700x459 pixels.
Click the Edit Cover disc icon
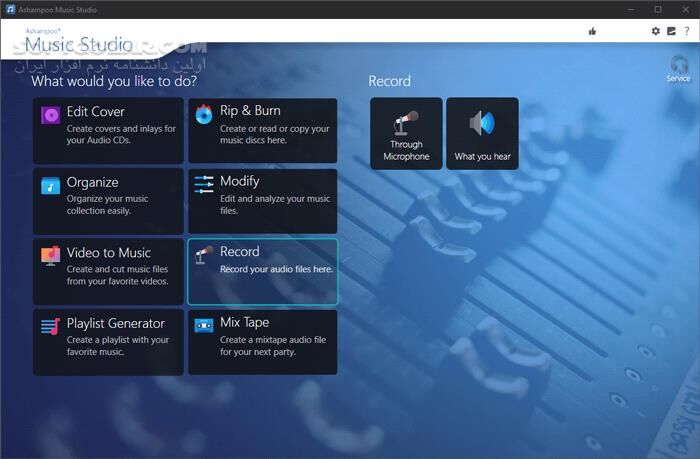(x=51, y=116)
